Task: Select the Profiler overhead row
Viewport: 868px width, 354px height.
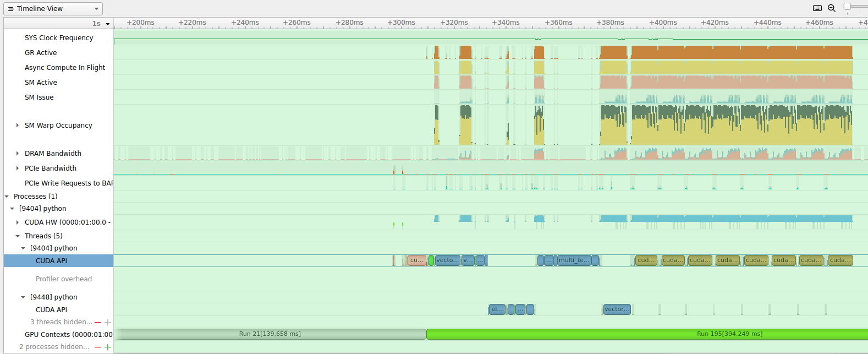Action: pos(64,279)
